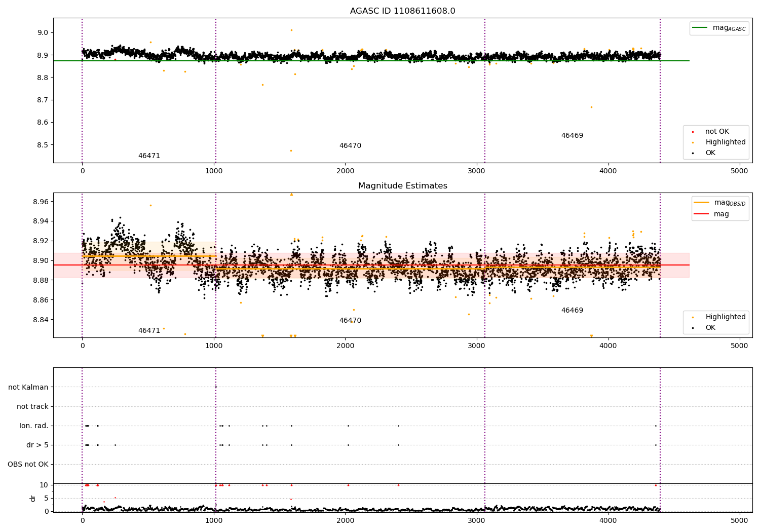This screenshot has width=760, height=532.
Task: Click the 8.5 y-axis tick label
Action: [x=43, y=145]
